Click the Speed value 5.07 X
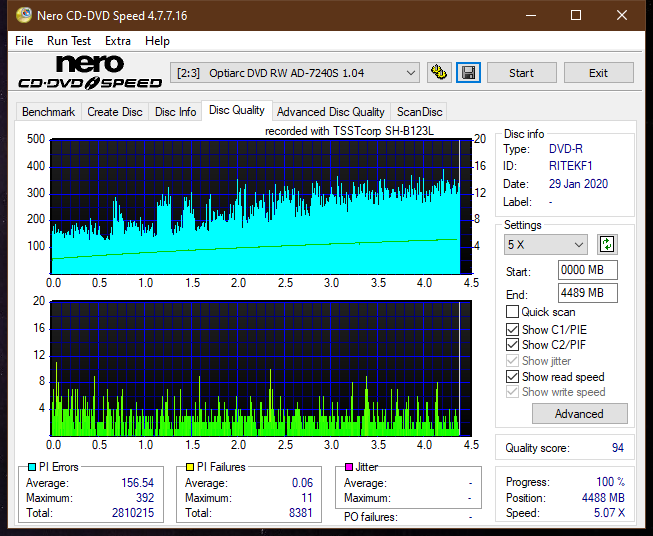Image resolution: width=653 pixels, height=536 pixels. pos(609,513)
